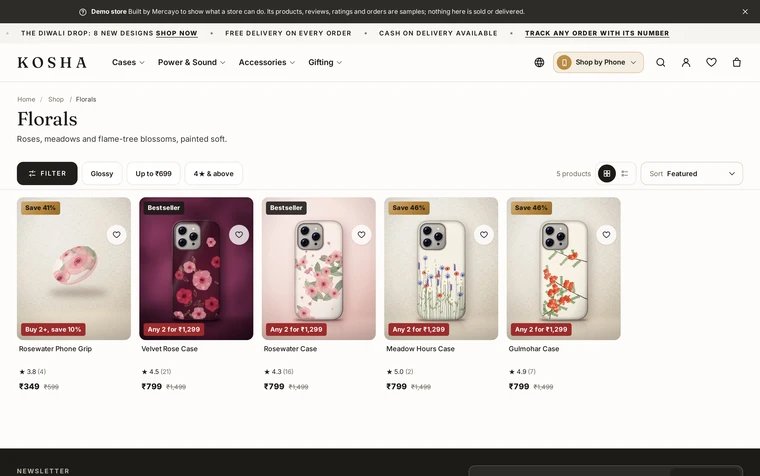Click the demo store info icon
This screenshot has height=476, width=760.
pos(83,12)
